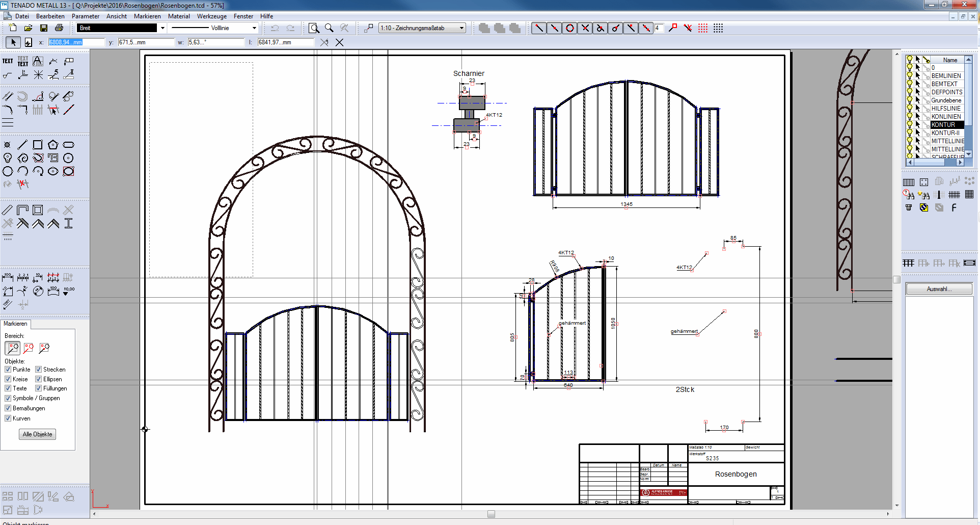This screenshot has width=980, height=525.
Task: Select the pentagon polygon tool
Action: 53,145
